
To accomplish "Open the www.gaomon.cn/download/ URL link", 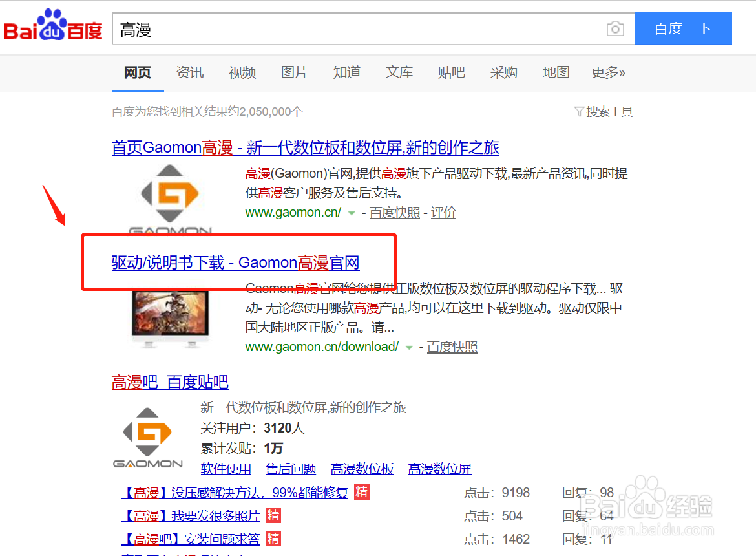I will pos(322,347).
